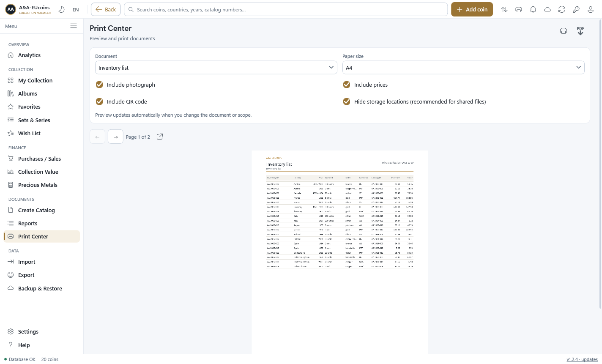Switch language using the EN selector

(76, 10)
